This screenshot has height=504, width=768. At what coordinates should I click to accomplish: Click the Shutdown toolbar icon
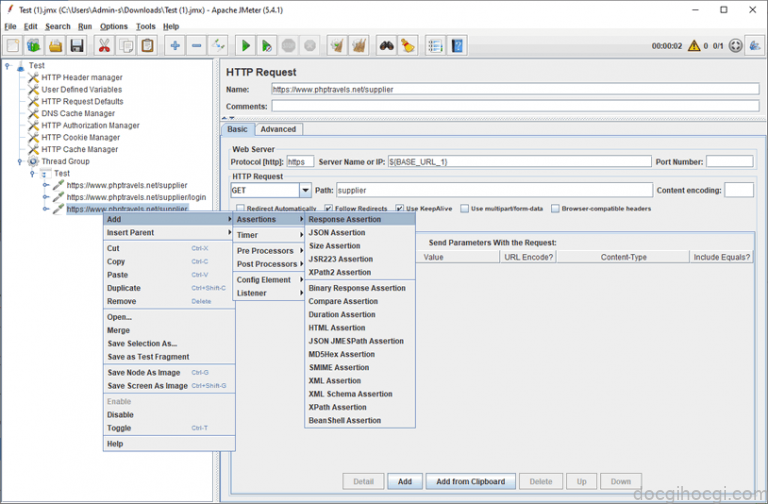pyautogui.click(x=310, y=46)
